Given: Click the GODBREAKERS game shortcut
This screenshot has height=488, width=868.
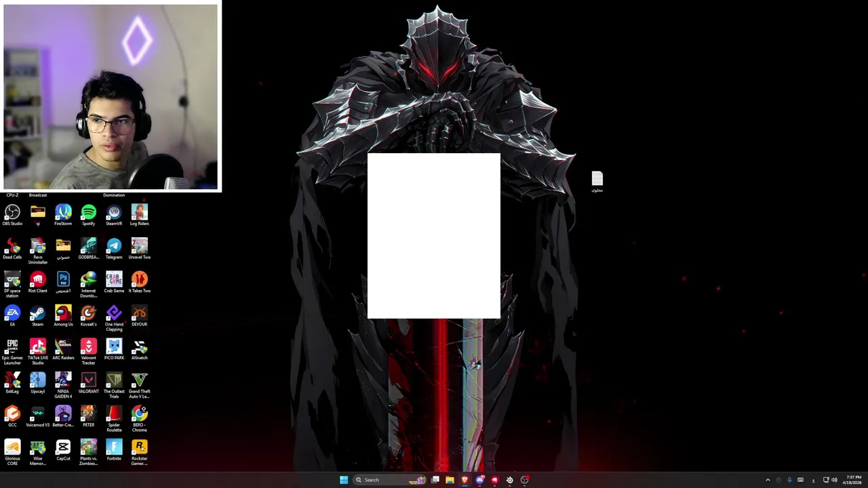Looking at the screenshot, I should (x=88, y=249).
